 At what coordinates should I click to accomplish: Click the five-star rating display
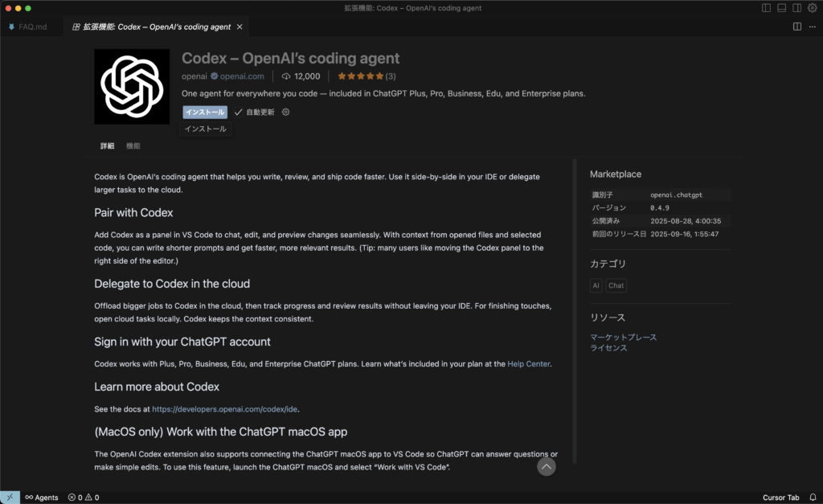click(360, 76)
